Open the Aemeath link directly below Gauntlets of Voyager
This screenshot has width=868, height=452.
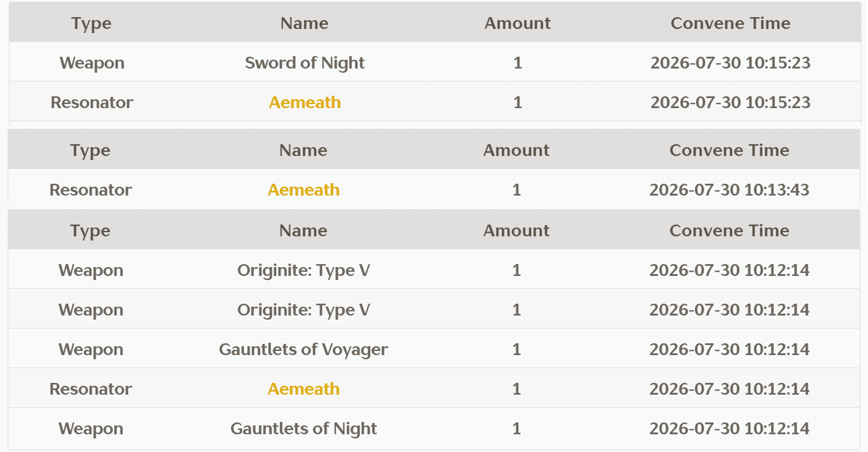(x=304, y=389)
